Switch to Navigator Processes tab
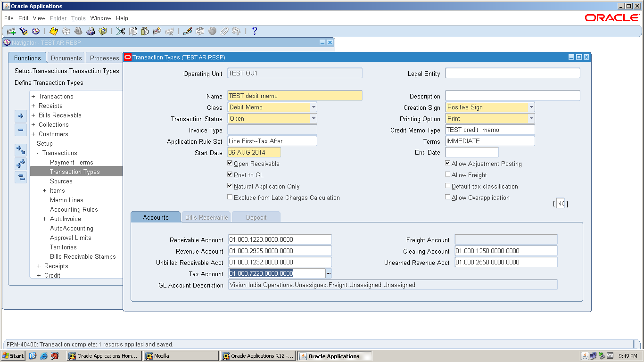Viewport: 644px width, 362px height. 104,58
